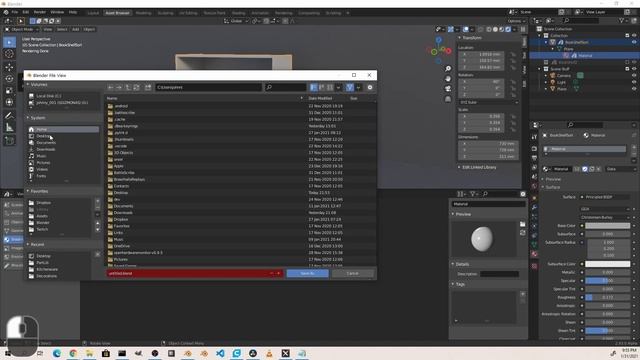Sort file list by Name column
The image size is (640, 360).
pos(112,98)
